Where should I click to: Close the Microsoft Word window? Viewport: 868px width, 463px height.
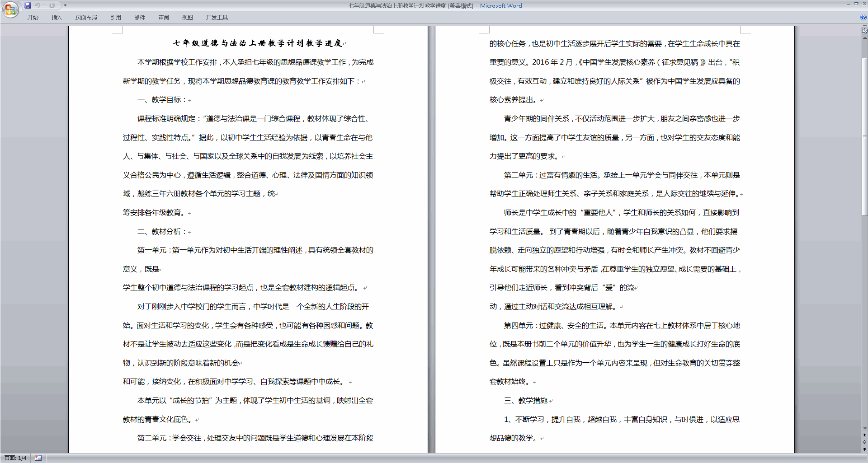coord(864,4)
